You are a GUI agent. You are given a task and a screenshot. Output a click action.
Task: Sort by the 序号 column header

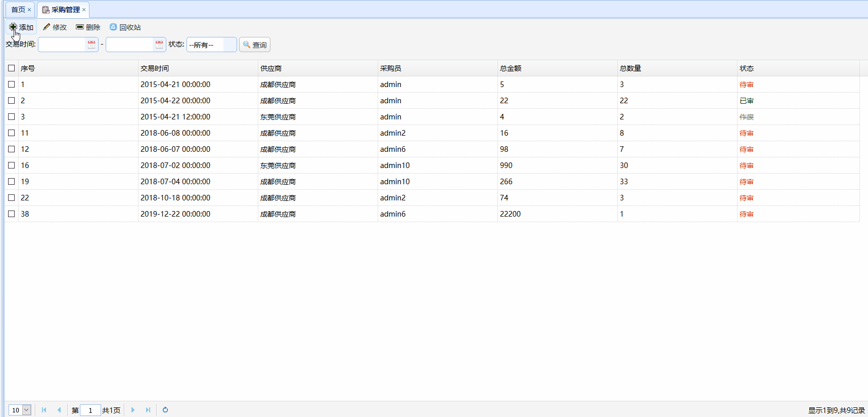coord(78,68)
